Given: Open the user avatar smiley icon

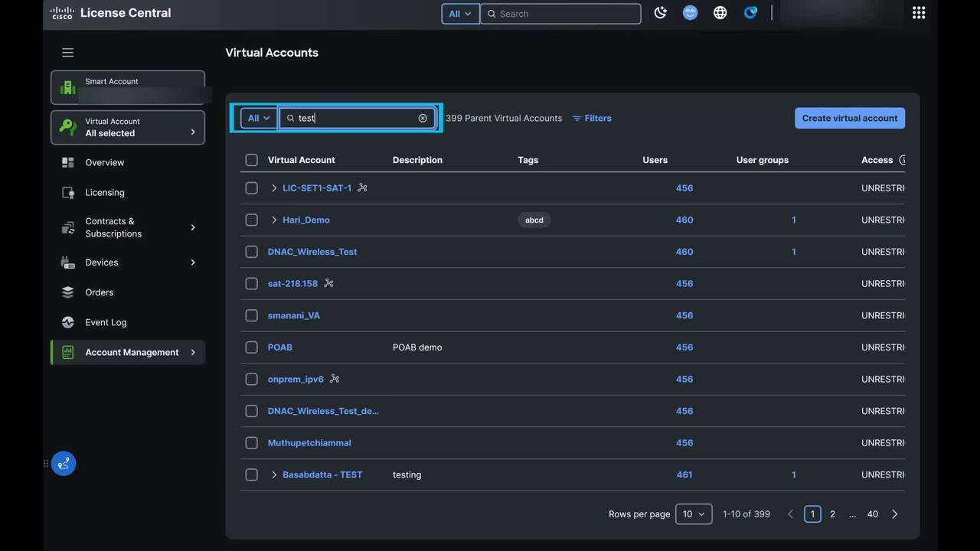Looking at the screenshot, I should tap(690, 13).
